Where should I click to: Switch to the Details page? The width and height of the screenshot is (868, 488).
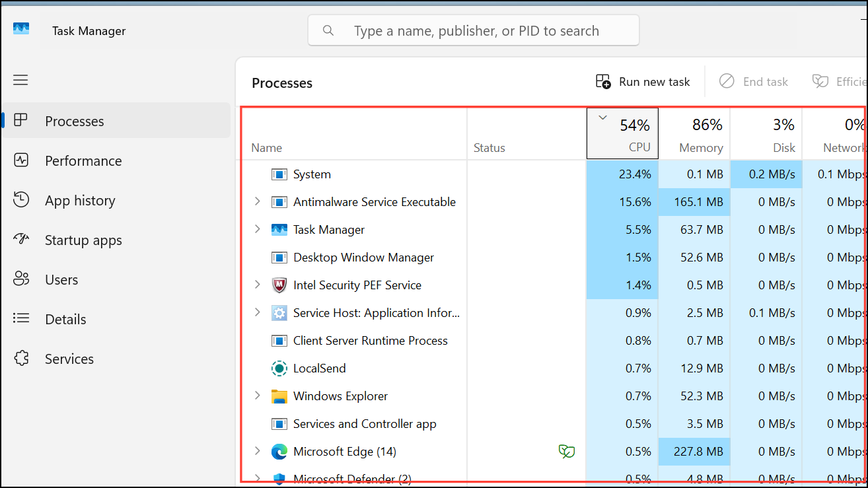click(x=116, y=318)
